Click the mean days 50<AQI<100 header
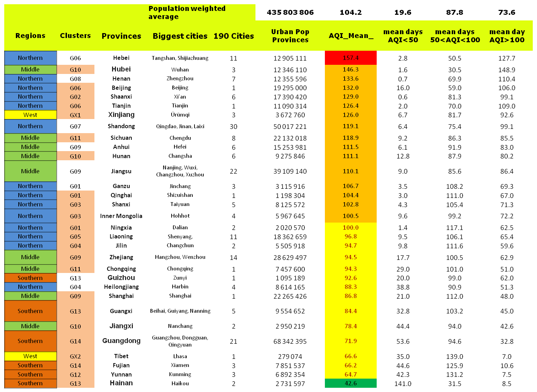Screen dimensions: 537x392 tap(455, 36)
